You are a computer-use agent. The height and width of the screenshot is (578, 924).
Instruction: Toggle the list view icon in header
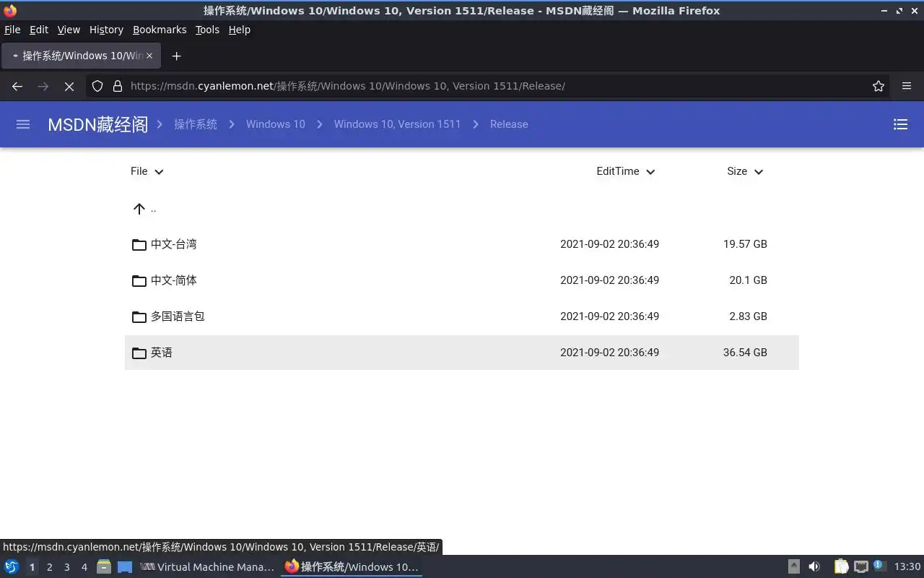900,124
